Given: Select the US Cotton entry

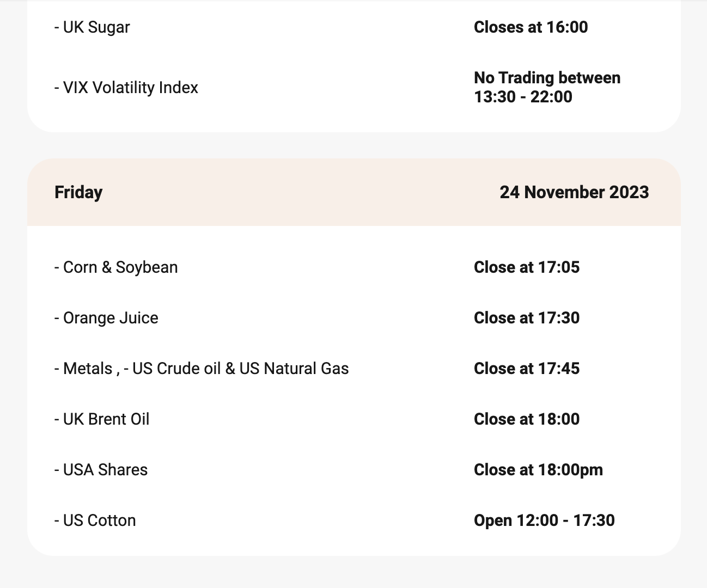Looking at the screenshot, I should 96,520.
